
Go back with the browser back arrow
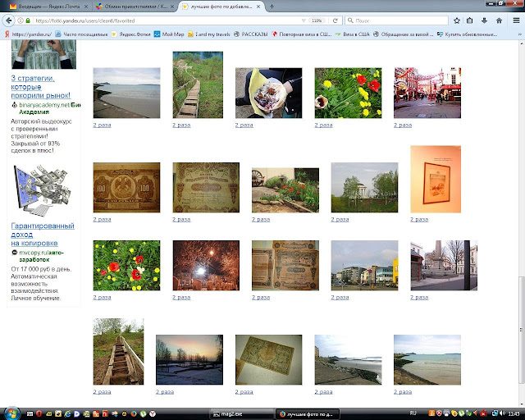(9, 21)
